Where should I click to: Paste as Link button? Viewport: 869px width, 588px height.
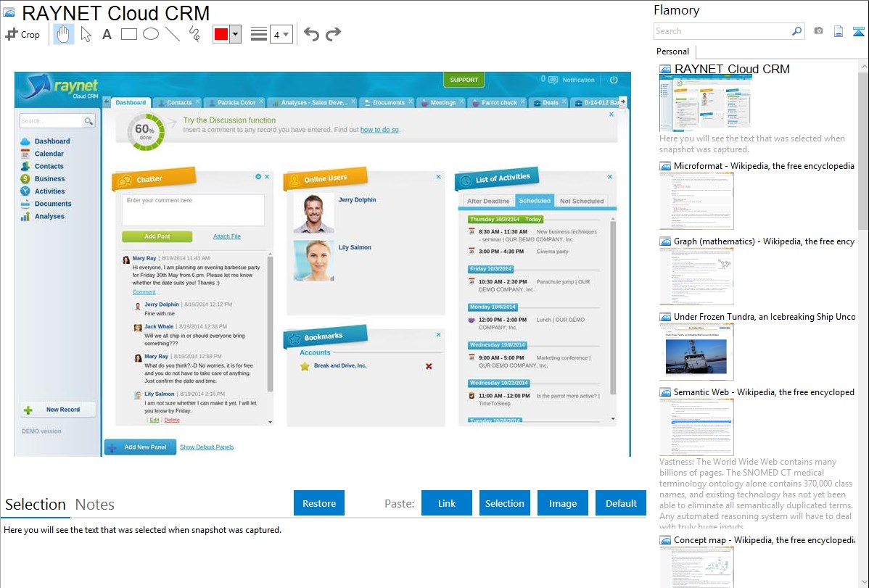click(x=447, y=503)
